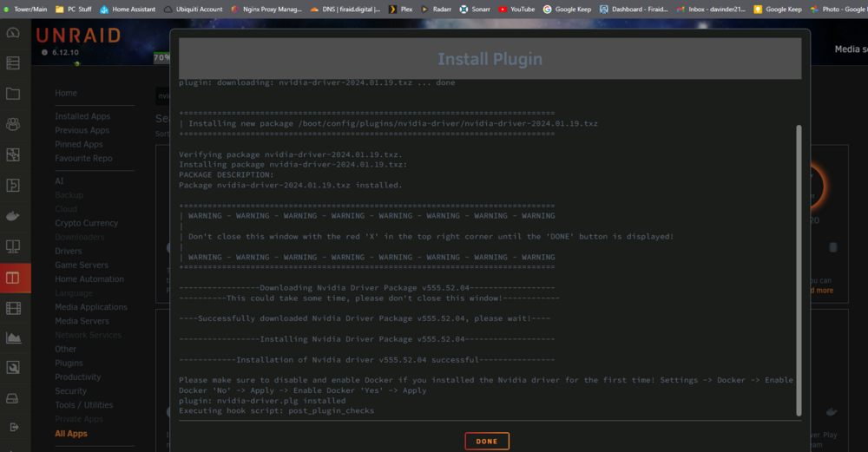
Task: Open the Dashboard gauge icon in sidebar
Action: tap(13, 33)
